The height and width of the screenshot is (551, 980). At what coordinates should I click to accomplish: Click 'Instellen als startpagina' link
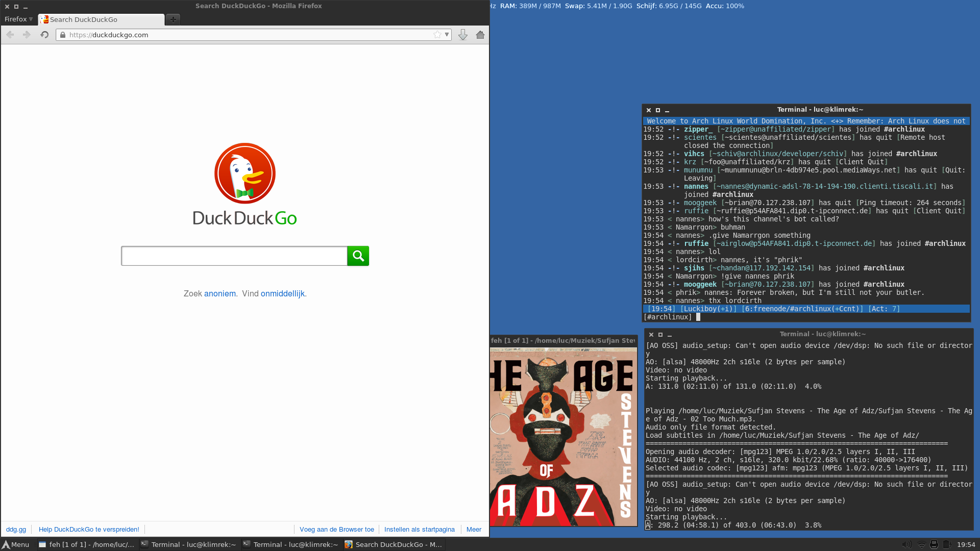click(x=420, y=529)
